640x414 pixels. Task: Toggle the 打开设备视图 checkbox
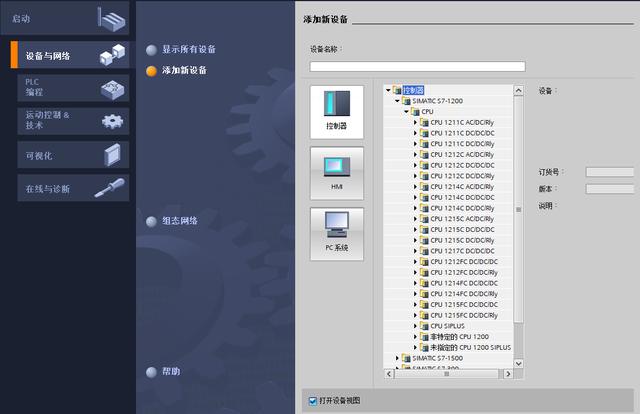click(x=313, y=401)
